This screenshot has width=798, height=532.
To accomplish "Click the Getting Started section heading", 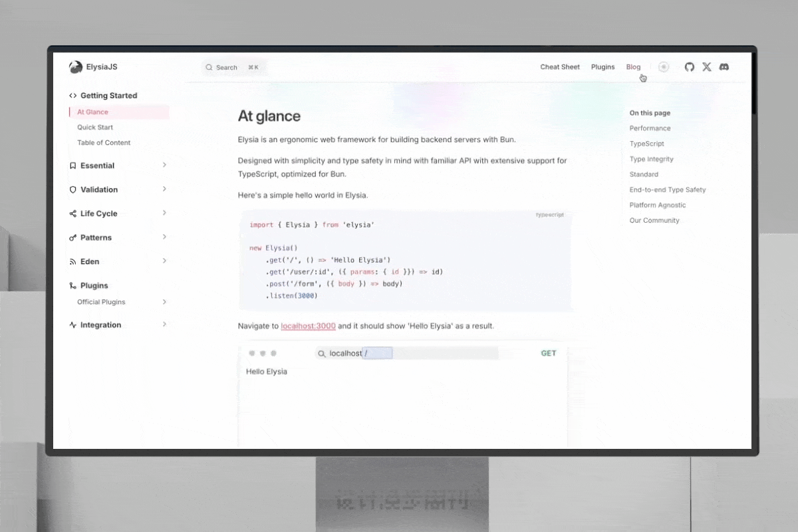I will (x=109, y=96).
